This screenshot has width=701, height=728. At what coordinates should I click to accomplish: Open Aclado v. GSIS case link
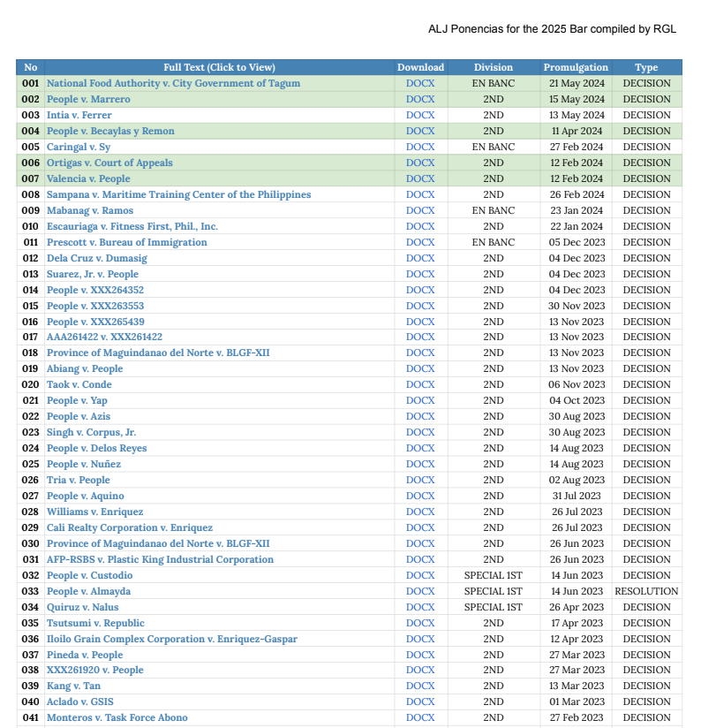pyautogui.click(x=79, y=702)
